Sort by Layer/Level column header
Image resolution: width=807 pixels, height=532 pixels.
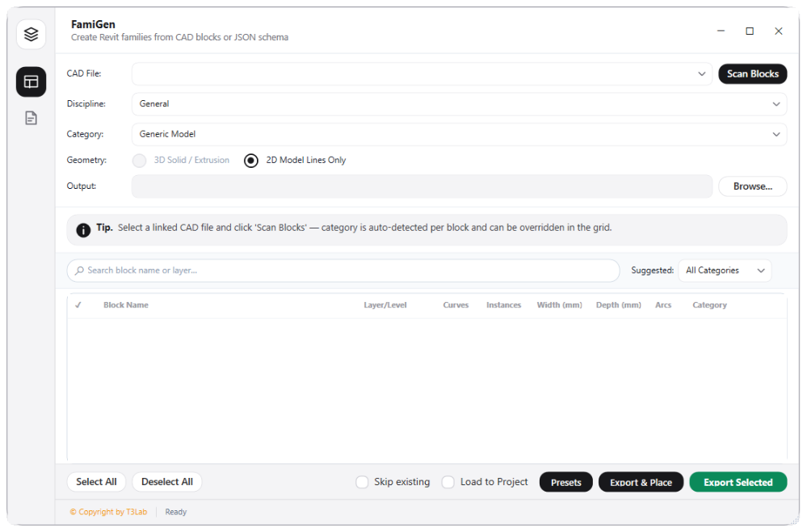click(385, 305)
